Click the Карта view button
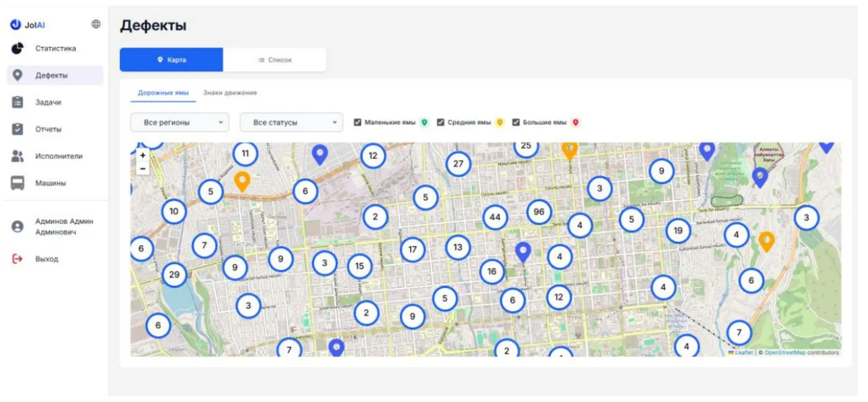Screen dimensions: 868x402 [171, 60]
